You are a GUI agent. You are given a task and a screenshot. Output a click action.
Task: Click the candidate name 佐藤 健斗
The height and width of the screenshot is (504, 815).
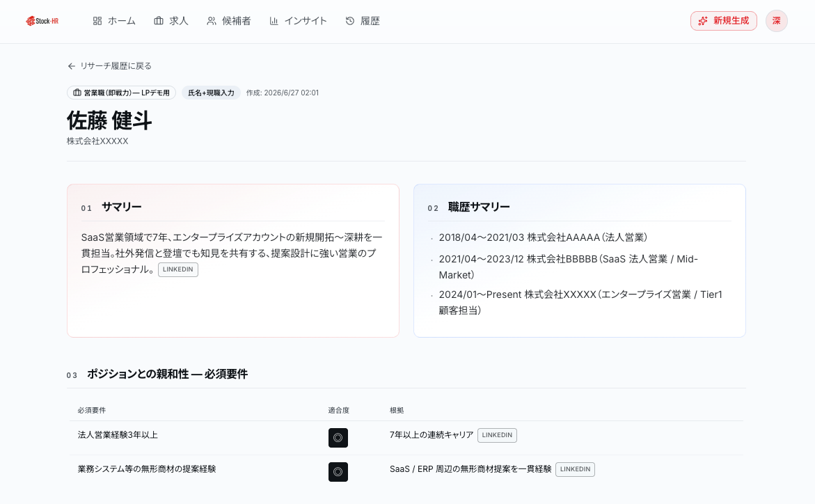[109, 120]
